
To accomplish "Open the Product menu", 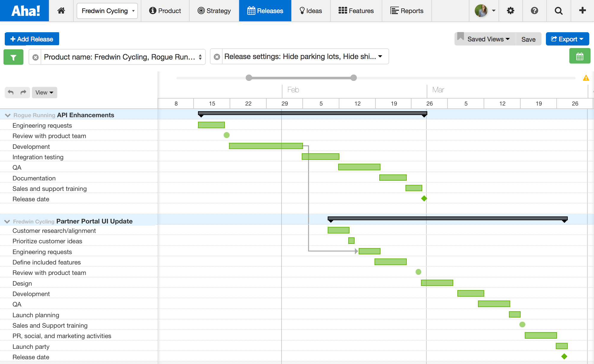I will [165, 11].
